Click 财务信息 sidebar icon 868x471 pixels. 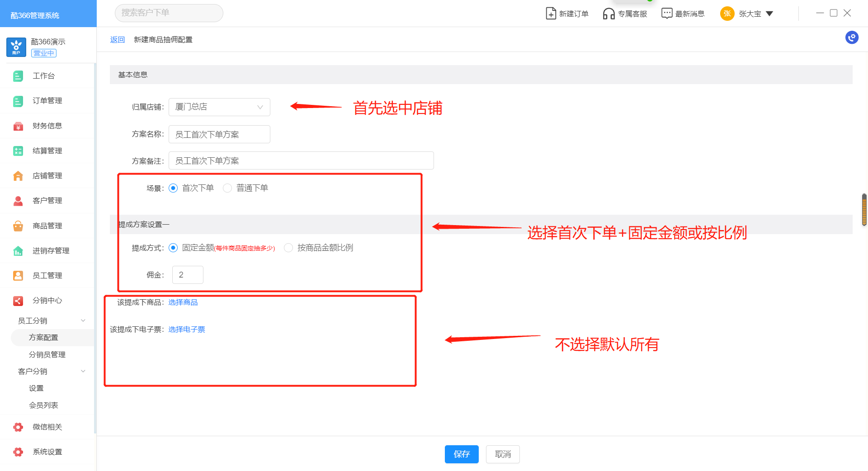pos(18,126)
